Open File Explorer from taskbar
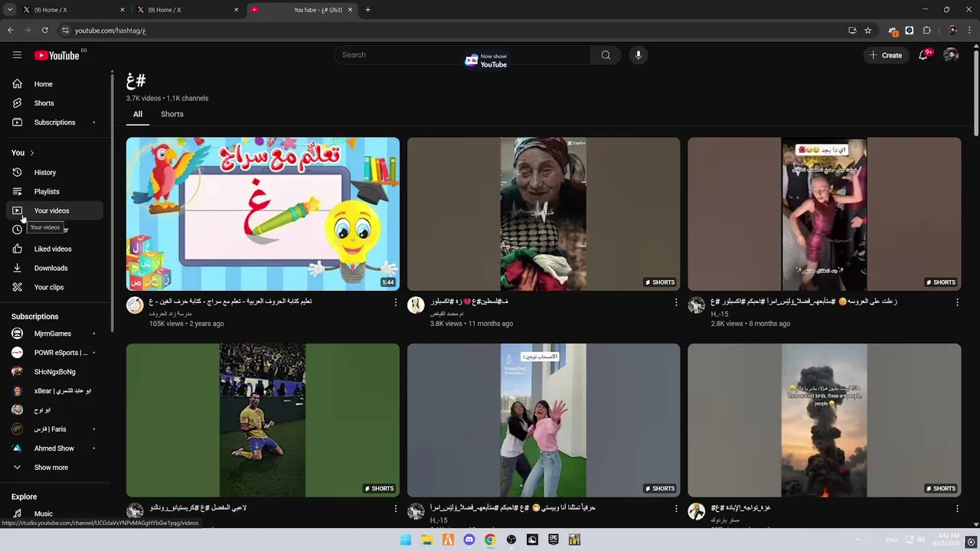 [x=427, y=540]
